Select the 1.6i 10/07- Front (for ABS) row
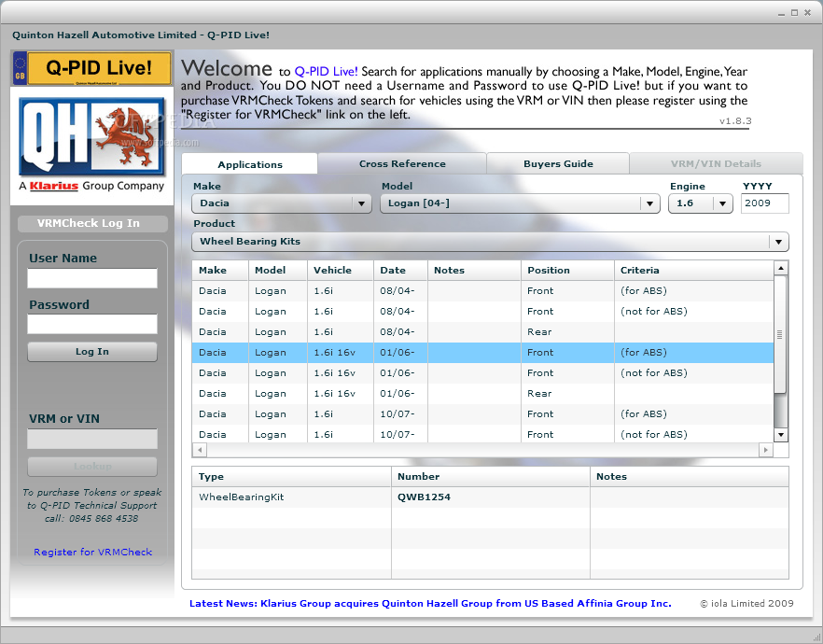This screenshot has width=823, height=644. [483, 414]
